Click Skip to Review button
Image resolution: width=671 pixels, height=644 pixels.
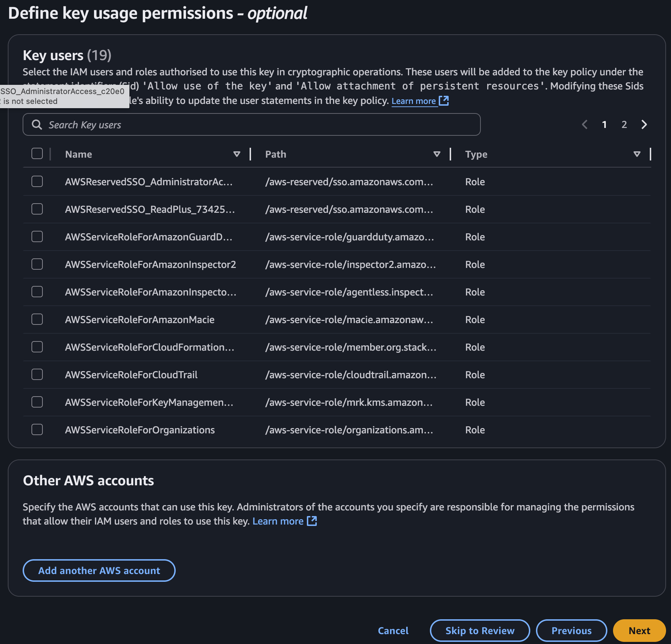(480, 631)
